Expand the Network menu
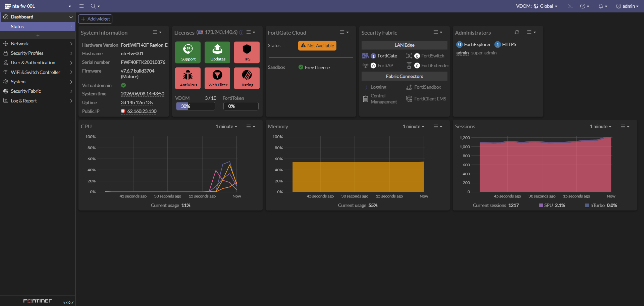The height and width of the screenshot is (306, 644). [x=38, y=44]
